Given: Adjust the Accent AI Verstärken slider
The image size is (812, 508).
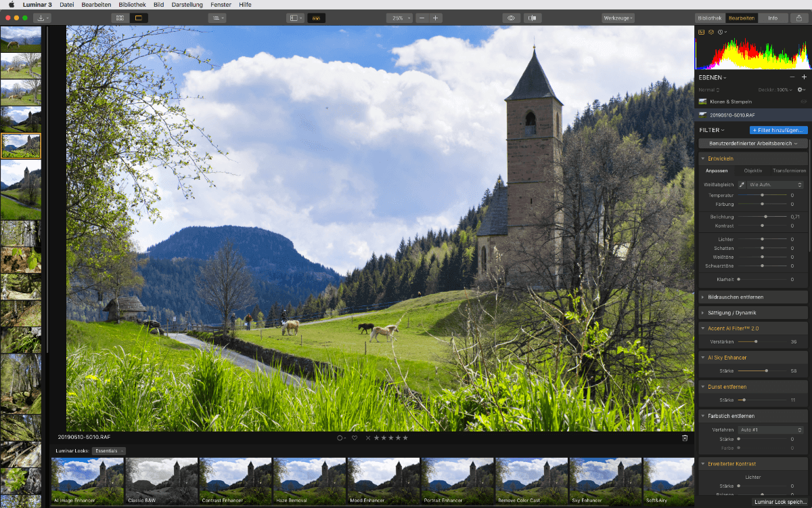Looking at the screenshot, I should click(762, 341).
